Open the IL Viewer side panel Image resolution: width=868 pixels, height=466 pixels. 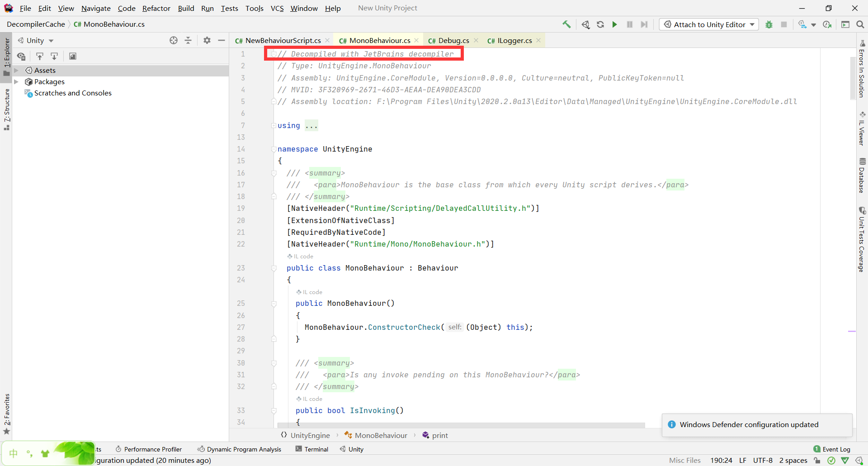[862, 128]
